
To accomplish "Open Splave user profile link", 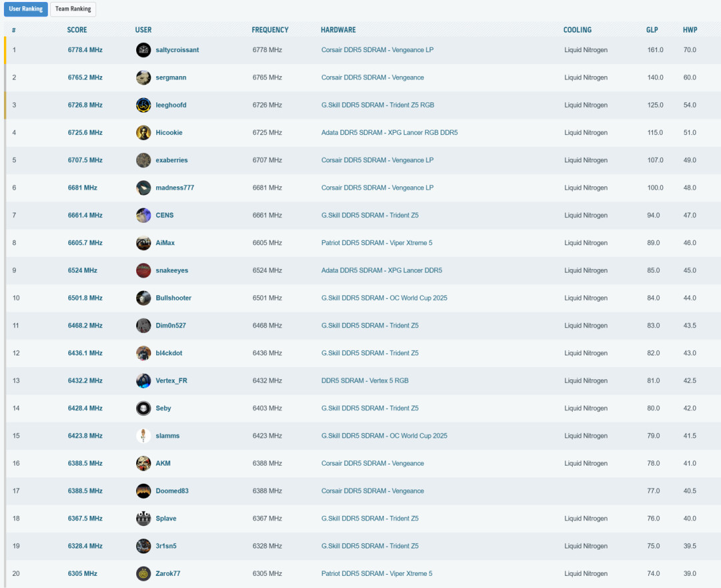I will (x=166, y=519).
